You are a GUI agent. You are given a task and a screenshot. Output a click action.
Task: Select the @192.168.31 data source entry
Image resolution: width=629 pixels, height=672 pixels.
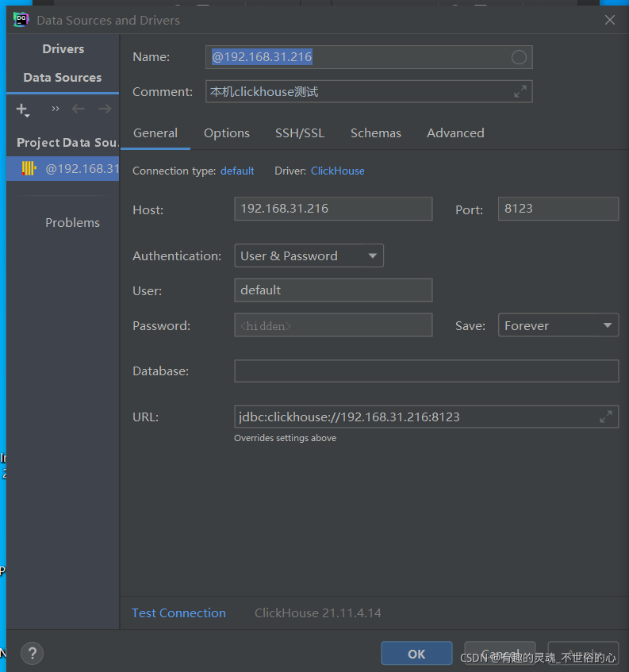click(63, 169)
